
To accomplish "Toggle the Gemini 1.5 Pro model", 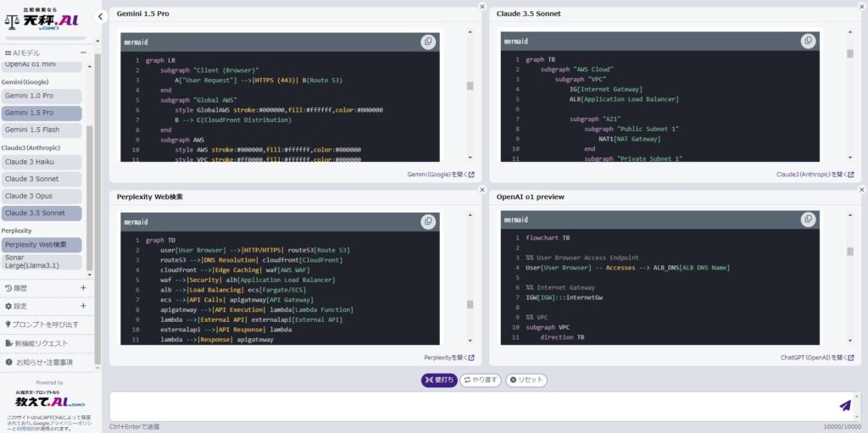I will (x=42, y=113).
